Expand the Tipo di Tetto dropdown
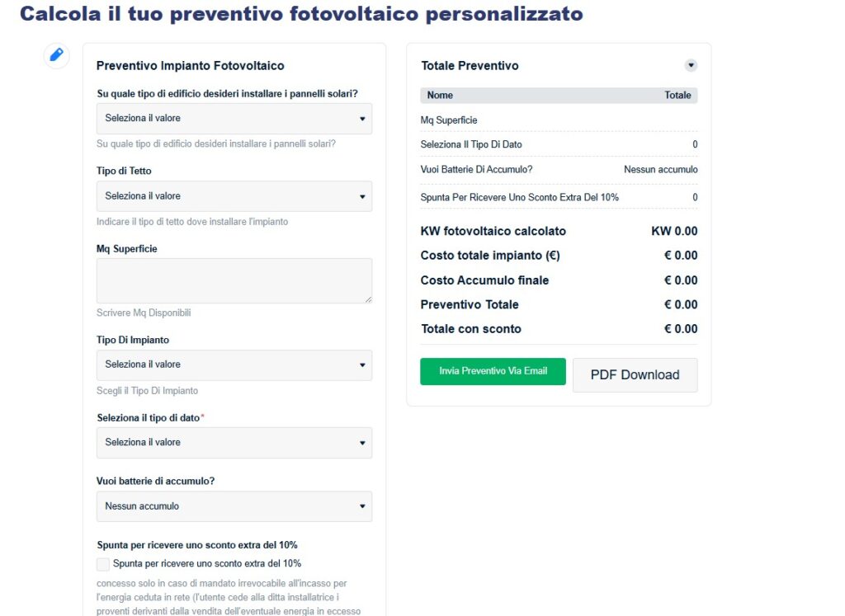 [234, 196]
